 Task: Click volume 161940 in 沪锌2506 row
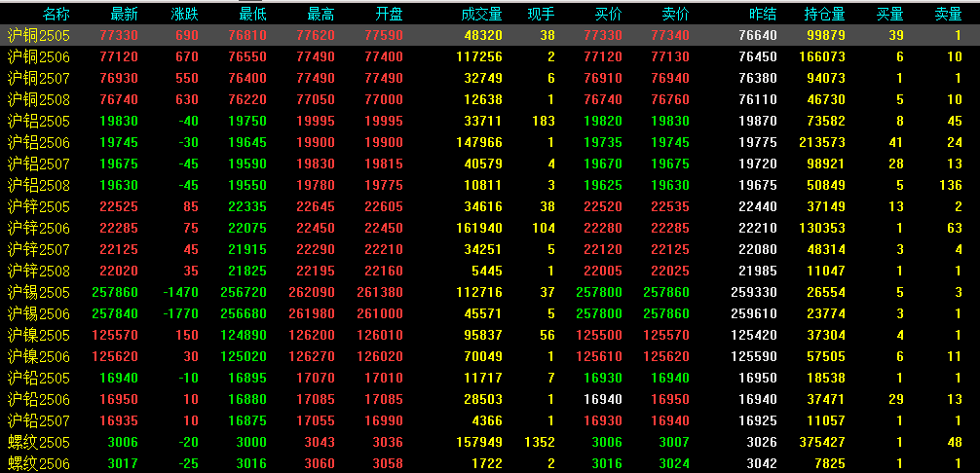click(479, 229)
